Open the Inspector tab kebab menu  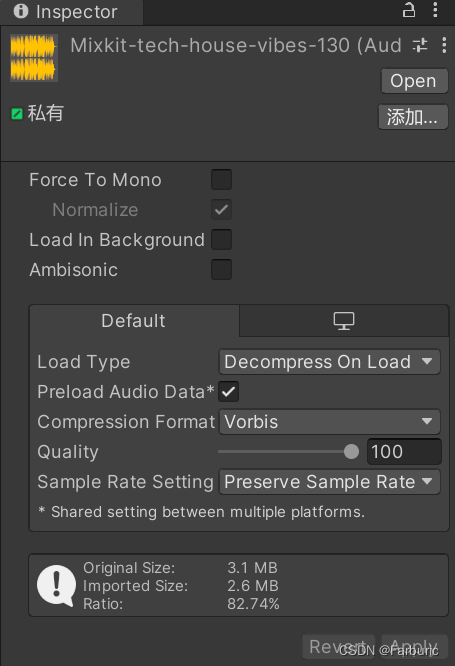435,10
